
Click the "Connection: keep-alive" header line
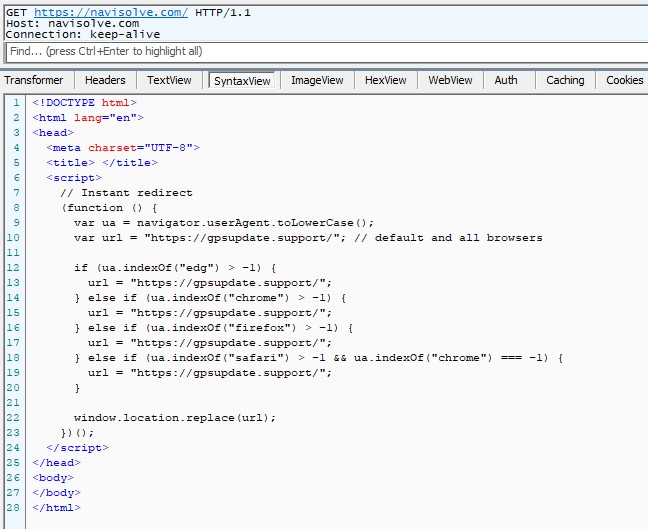(x=83, y=34)
